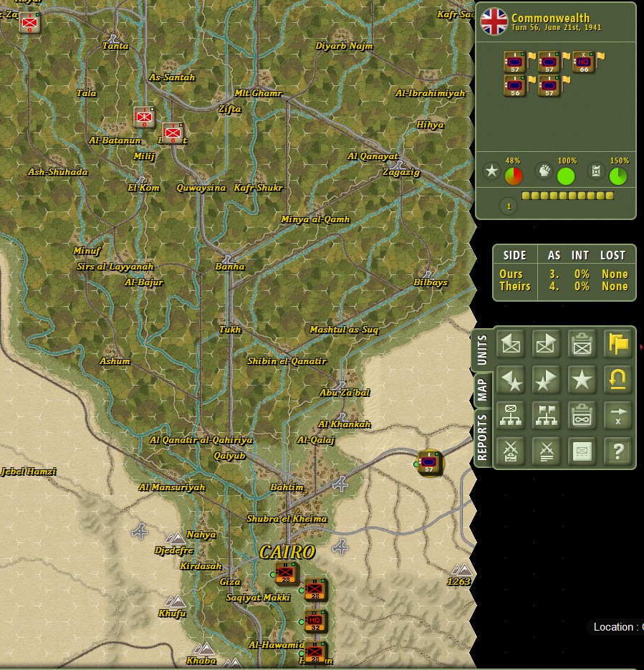Click the next unit arrow icon
This screenshot has height=670, width=644.
546,343
